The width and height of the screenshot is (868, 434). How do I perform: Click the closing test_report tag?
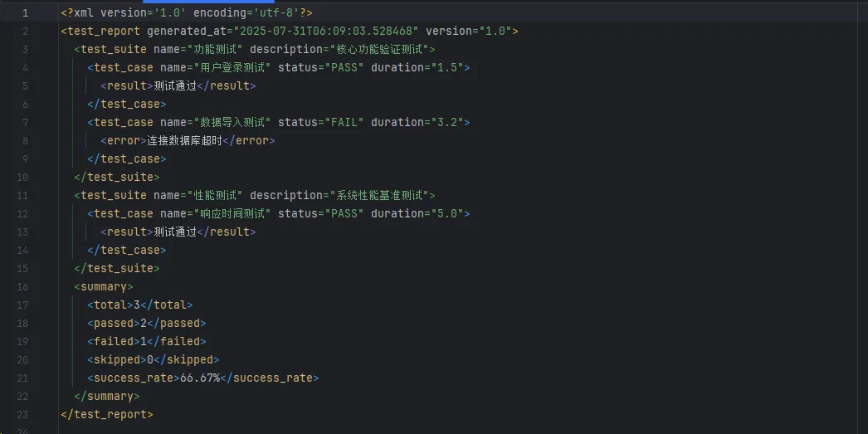[x=107, y=414]
